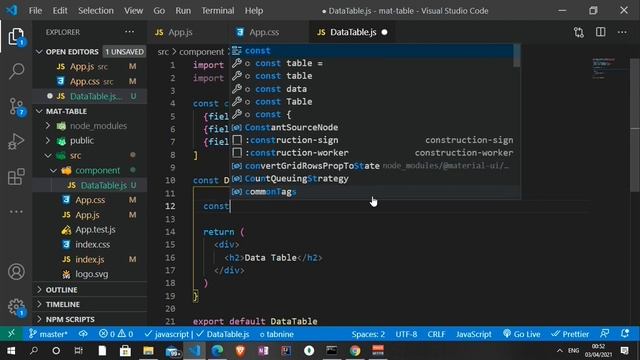The image size is (640, 360).
Task: Open the Explorer view in activity bar
Action: (x=16, y=37)
